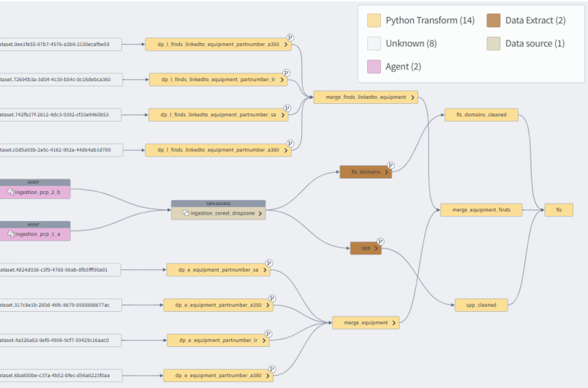Select the spp_cleaned node
Viewport: 588px width, 388px height.
tap(475, 305)
